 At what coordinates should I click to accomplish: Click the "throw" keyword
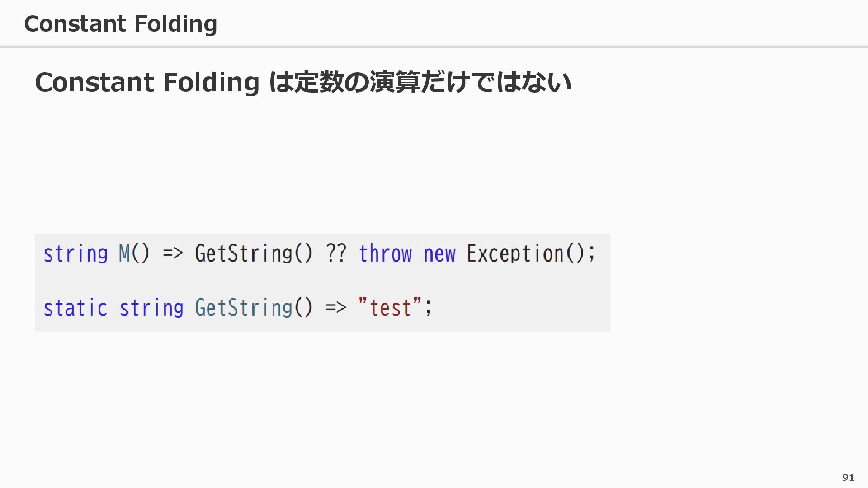pos(386,254)
